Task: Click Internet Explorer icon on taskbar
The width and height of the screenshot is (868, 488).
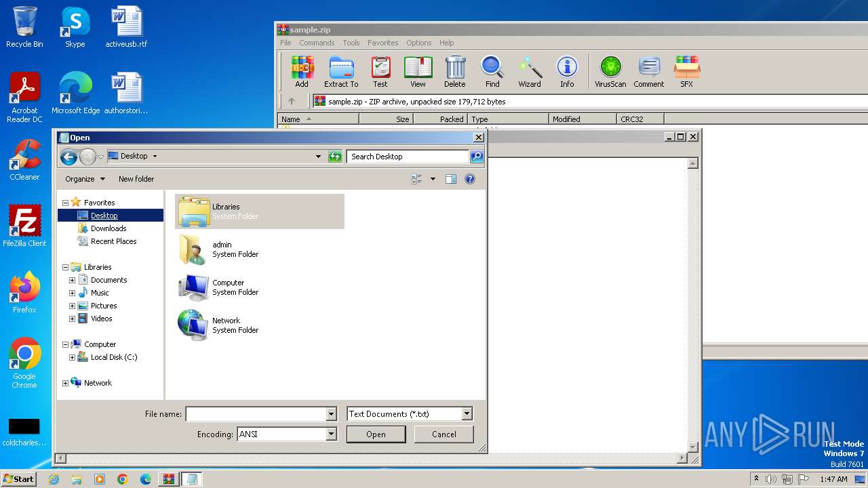Action: pos(54,479)
